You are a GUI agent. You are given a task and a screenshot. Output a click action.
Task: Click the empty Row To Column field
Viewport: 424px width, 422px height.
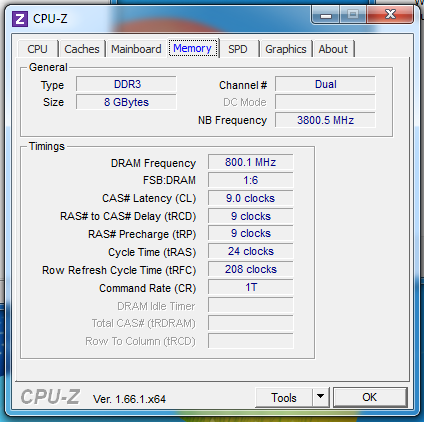pyautogui.click(x=251, y=341)
